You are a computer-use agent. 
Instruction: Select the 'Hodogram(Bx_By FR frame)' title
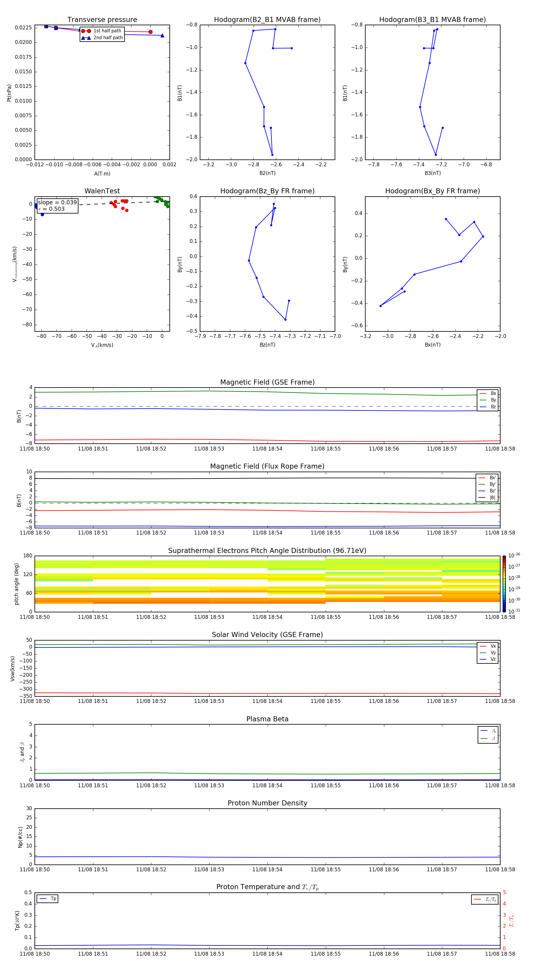pos(432,191)
